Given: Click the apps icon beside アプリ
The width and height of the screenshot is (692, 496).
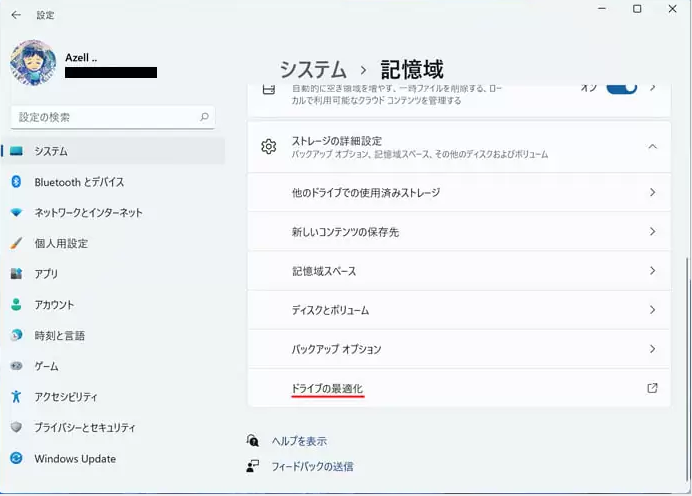Looking at the screenshot, I should coord(16,274).
